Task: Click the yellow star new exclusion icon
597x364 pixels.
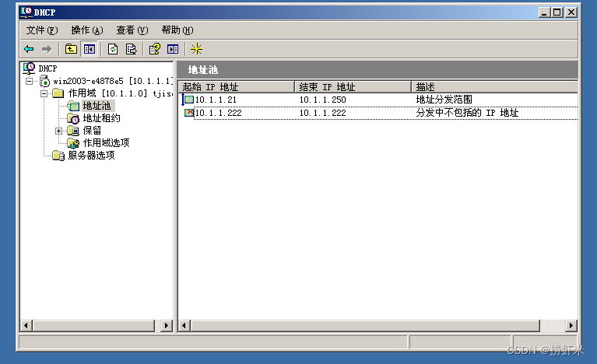Action: 196,49
